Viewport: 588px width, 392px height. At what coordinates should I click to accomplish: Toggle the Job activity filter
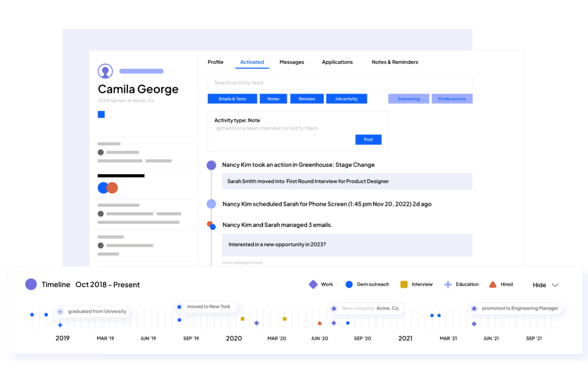click(x=346, y=99)
